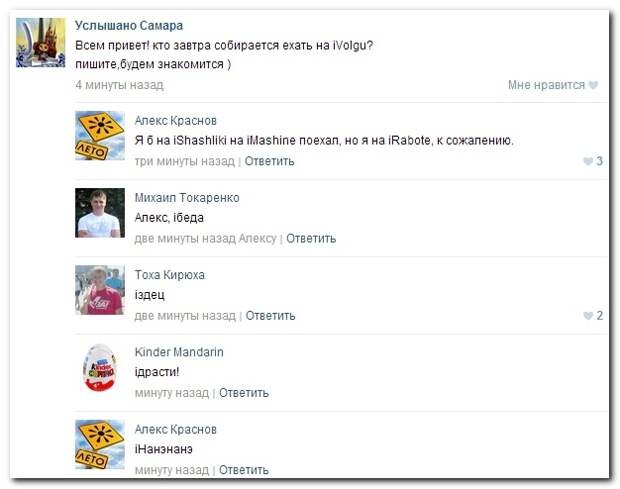Click the Алексу reply reference link
620x489 pixels.
pyautogui.click(x=257, y=238)
